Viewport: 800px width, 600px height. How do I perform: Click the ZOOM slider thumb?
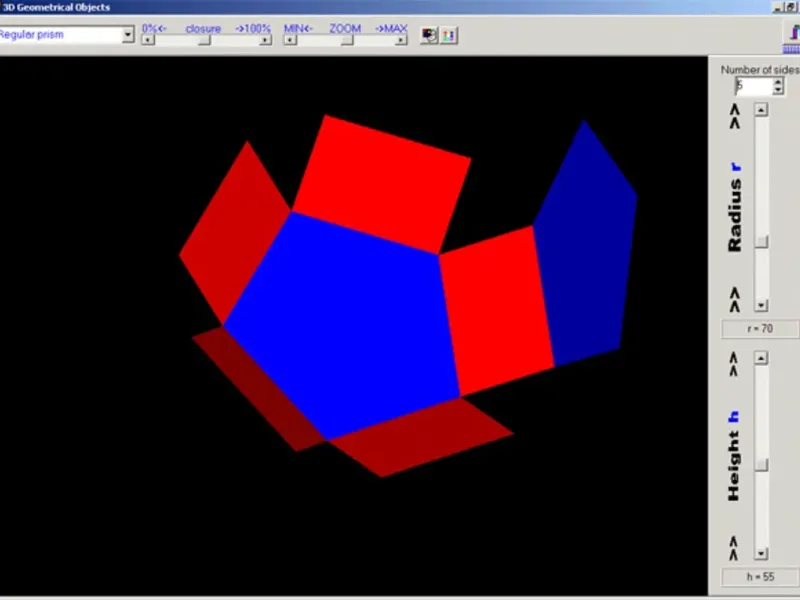coord(346,41)
